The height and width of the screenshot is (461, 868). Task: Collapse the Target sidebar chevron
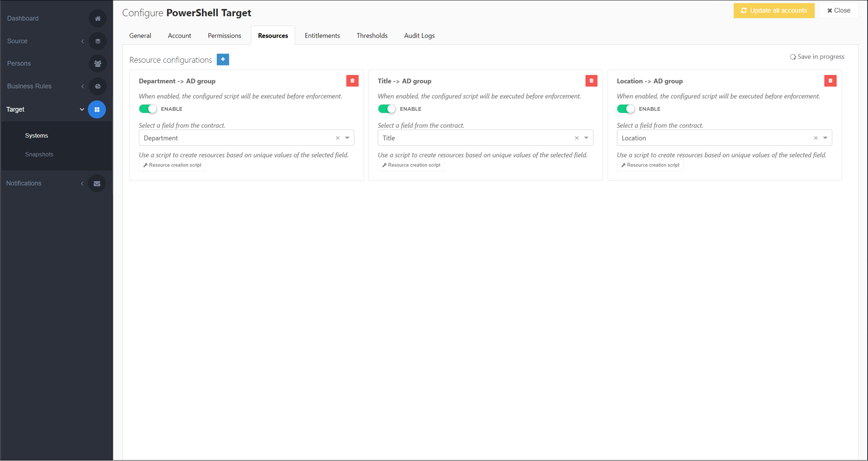(x=82, y=109)
